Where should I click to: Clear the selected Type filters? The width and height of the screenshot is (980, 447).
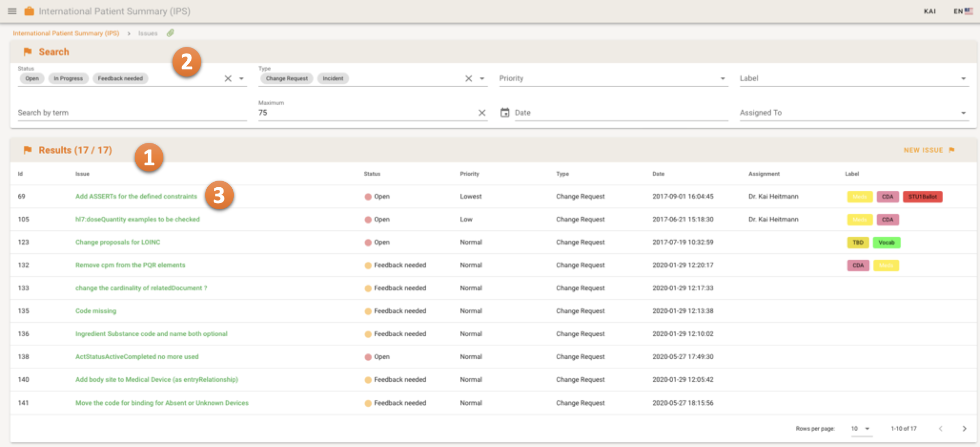tap(469, 79)
